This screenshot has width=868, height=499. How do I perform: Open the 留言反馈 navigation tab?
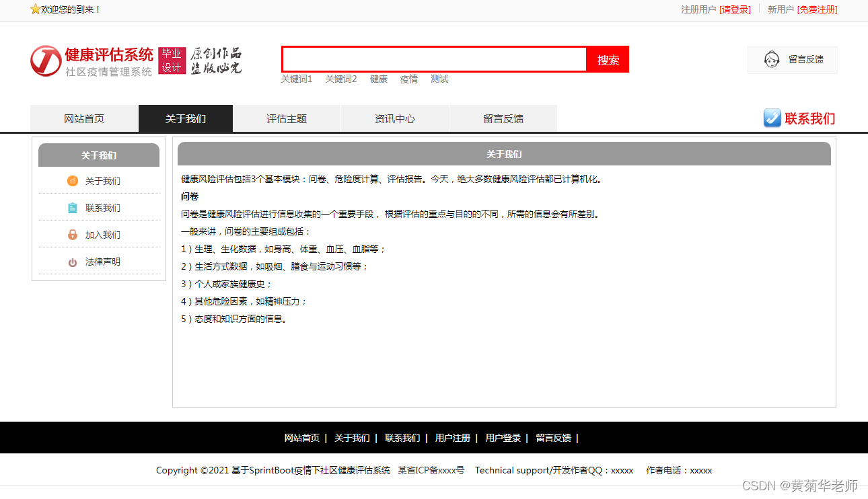pyautogui.click(x=503, y=118)
